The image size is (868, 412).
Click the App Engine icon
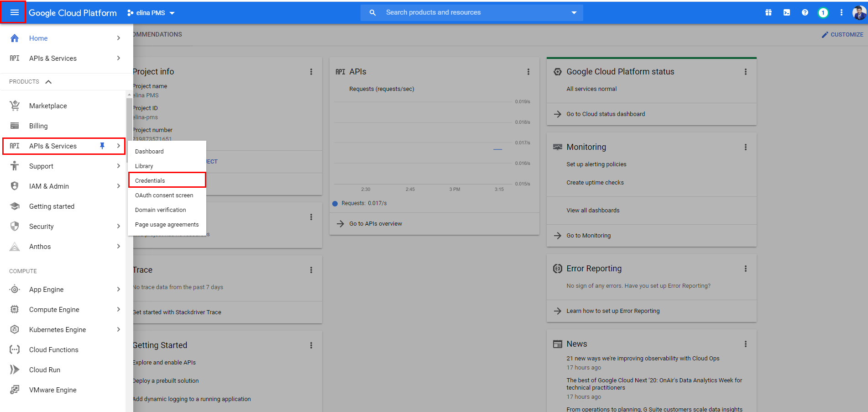point(15,289)
